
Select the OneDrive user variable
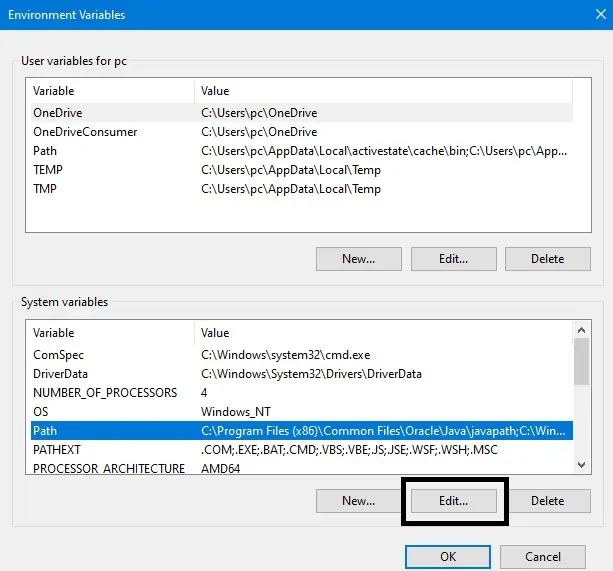point(302,113)
